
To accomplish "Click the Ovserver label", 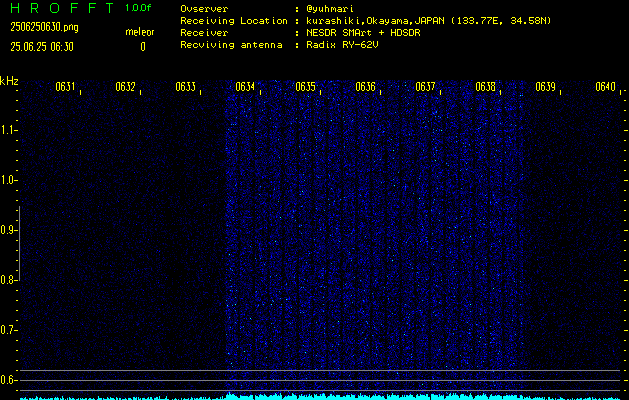I will (x=204, y=9).
